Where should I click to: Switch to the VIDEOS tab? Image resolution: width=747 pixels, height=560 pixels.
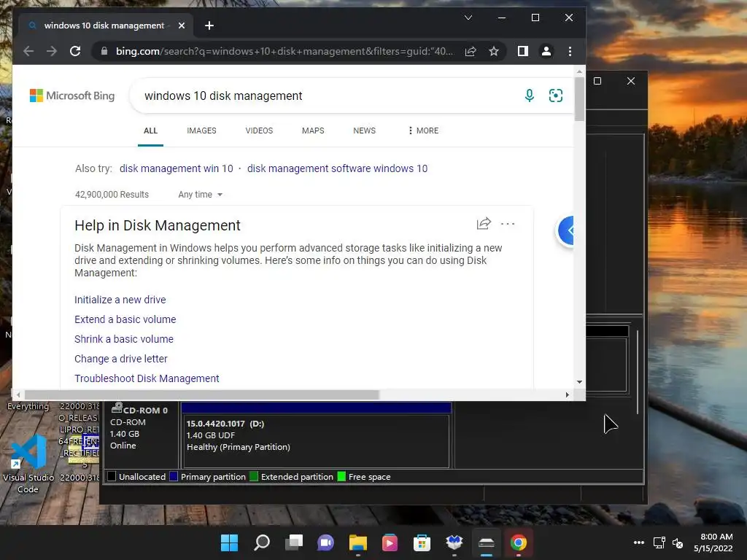click(x=259, y=131)
